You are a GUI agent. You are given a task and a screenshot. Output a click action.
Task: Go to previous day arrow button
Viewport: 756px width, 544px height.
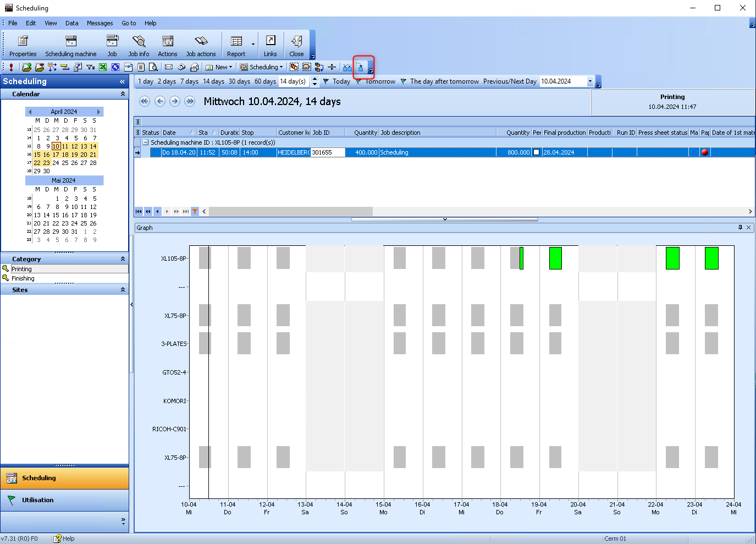pyautogui.click(x=160, y=101)
